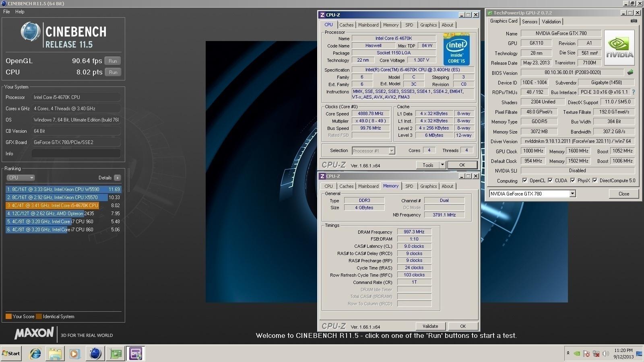This screenshot has height=362, width=644.
Task: Select the Xeon W5590 ranking row
Action: click(x=64, y=189)
